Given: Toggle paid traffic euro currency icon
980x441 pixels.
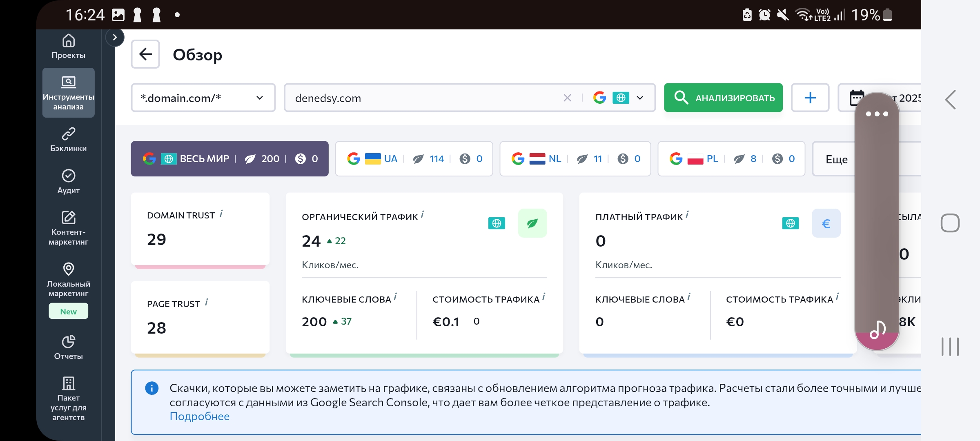Looking at the screenshot, I should pyautogui.click(x=826, y=223).
